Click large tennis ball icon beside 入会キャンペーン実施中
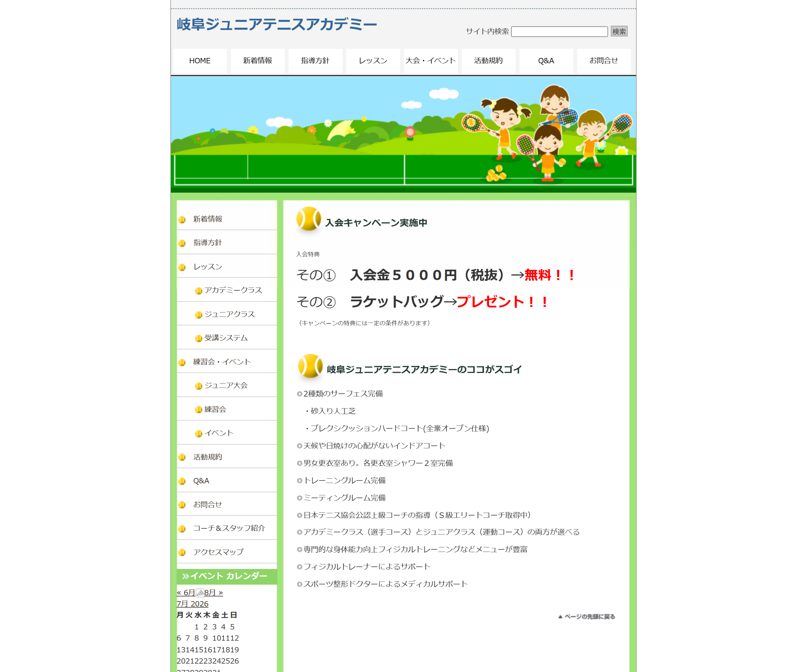 [x=309, y=219]
